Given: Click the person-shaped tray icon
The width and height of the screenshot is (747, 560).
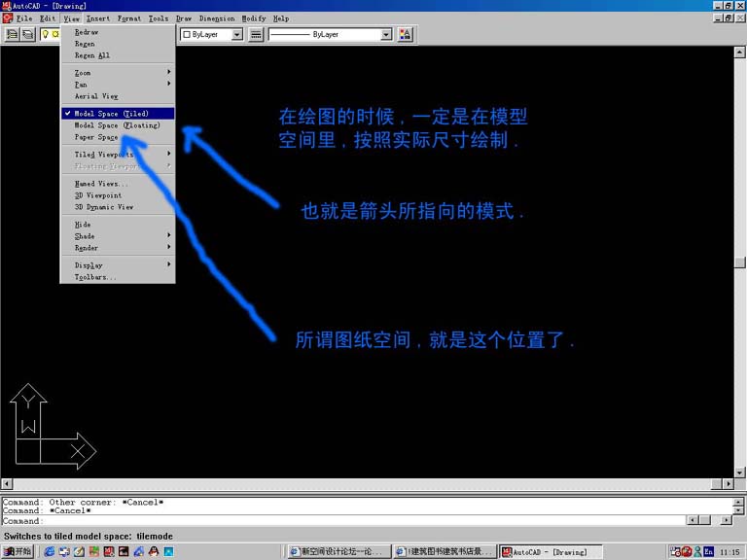Looking at the screenshot, I should [x=698, y=552].
